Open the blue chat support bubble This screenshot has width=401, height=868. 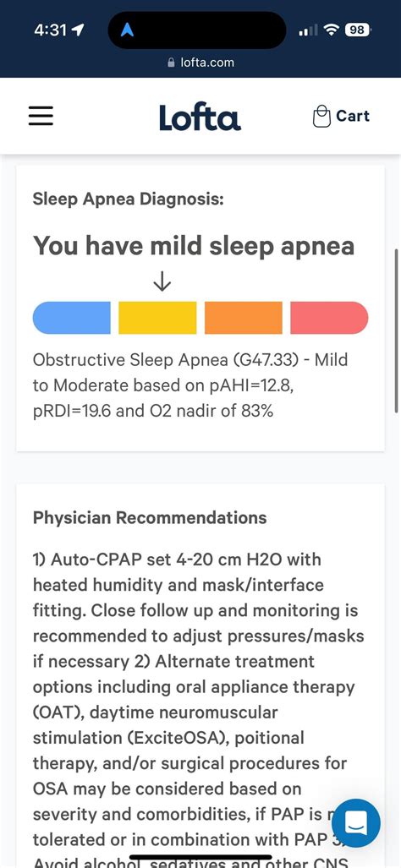356,822
